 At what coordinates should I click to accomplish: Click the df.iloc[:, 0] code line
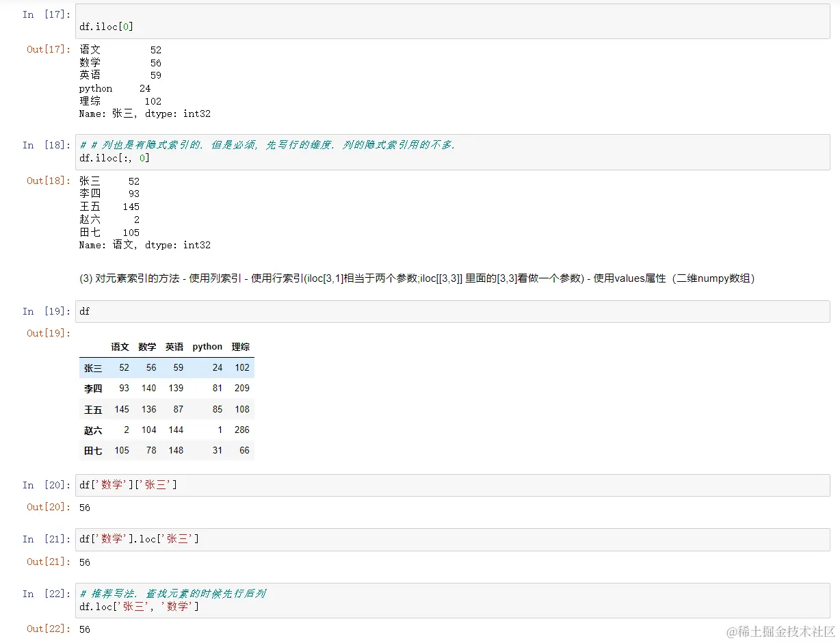click(114, 158)
